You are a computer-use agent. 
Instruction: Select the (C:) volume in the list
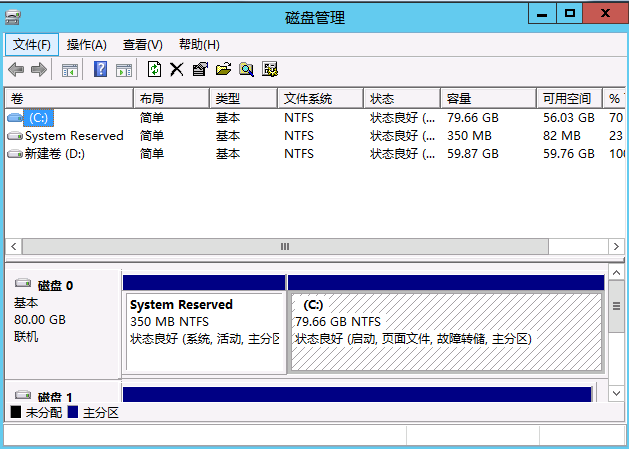click(40, 118)
